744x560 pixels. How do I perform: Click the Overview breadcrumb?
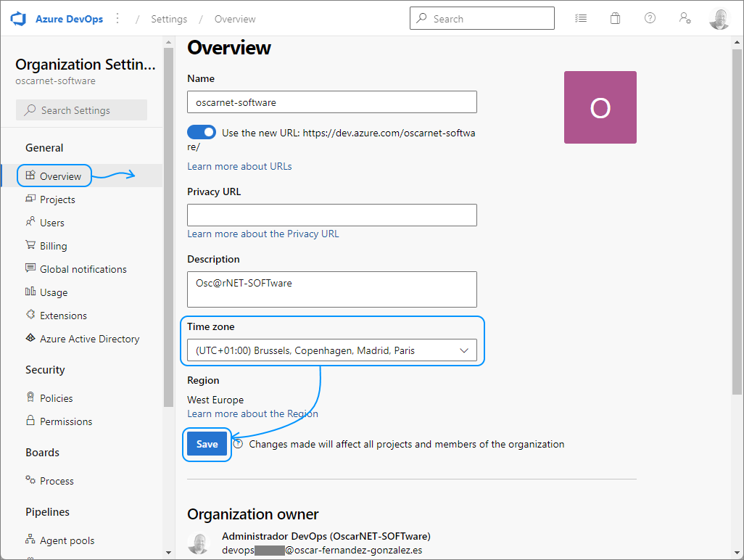(235, 19)
